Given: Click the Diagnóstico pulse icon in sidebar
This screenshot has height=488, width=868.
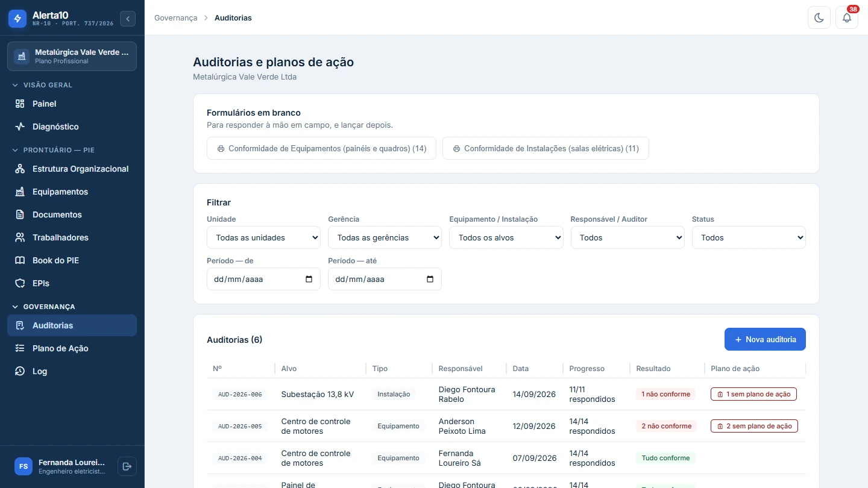Looking at the screenshot, I should pyautogui.click(x=20, y=127).
